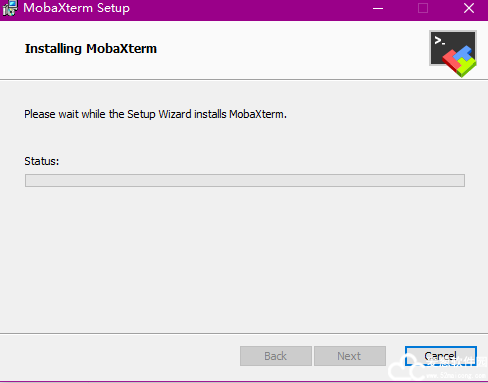Click the watermark website text at the bottom right
Screen dimensions: 488x383
(456, 376)
